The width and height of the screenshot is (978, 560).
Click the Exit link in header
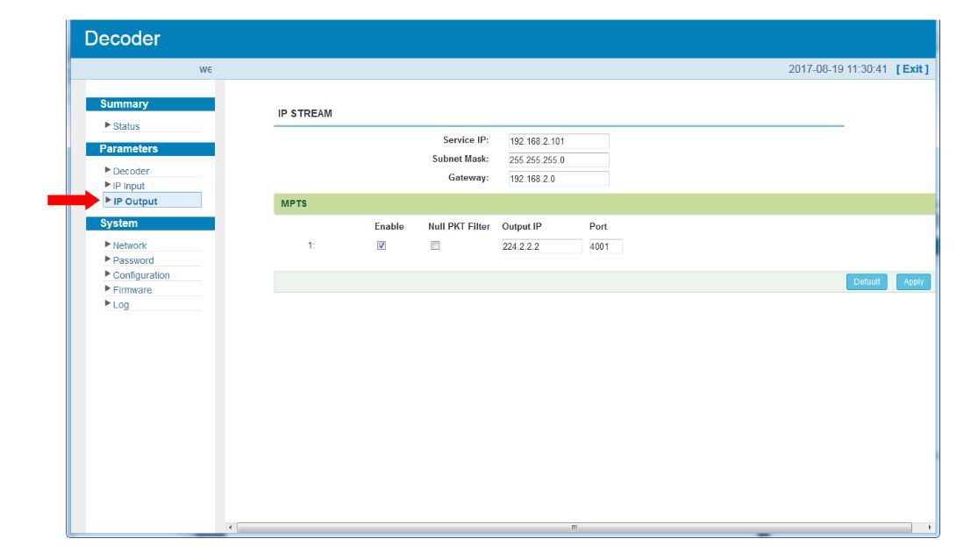[x=912, y=69]
